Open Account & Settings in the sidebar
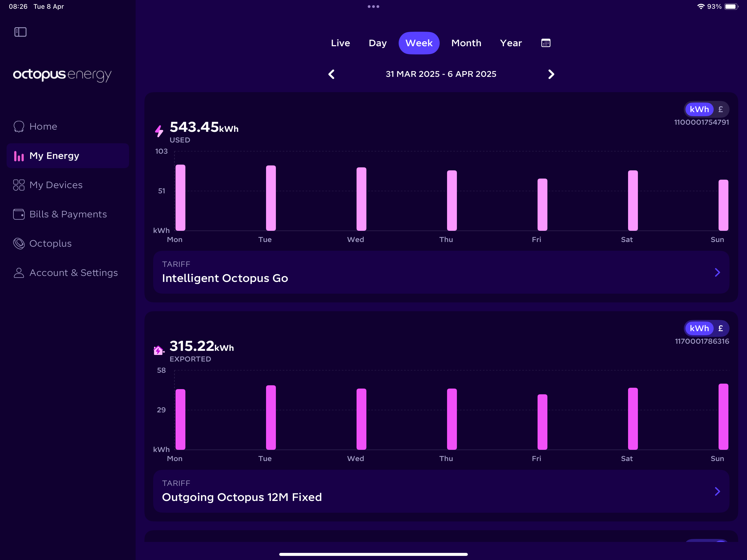The image size is (747, 560). coord(68,273)
